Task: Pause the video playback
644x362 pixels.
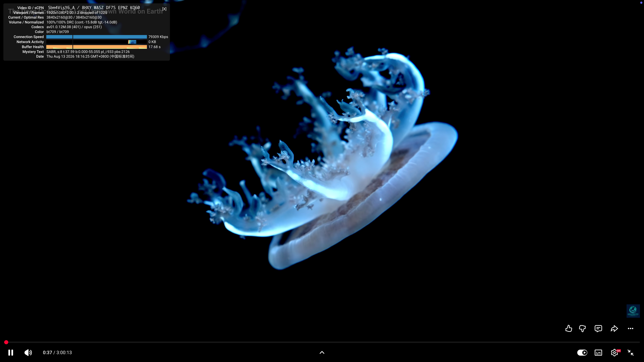Action: tap(11, 352)
